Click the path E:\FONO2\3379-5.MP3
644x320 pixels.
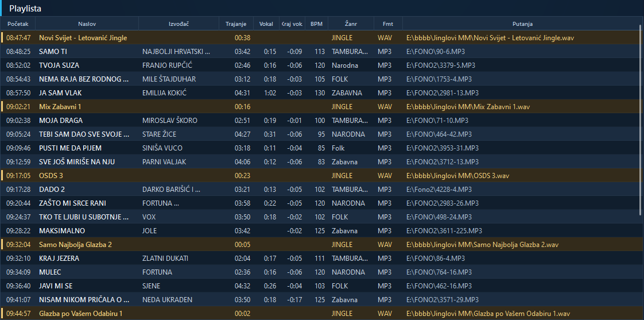pos(441,65)
